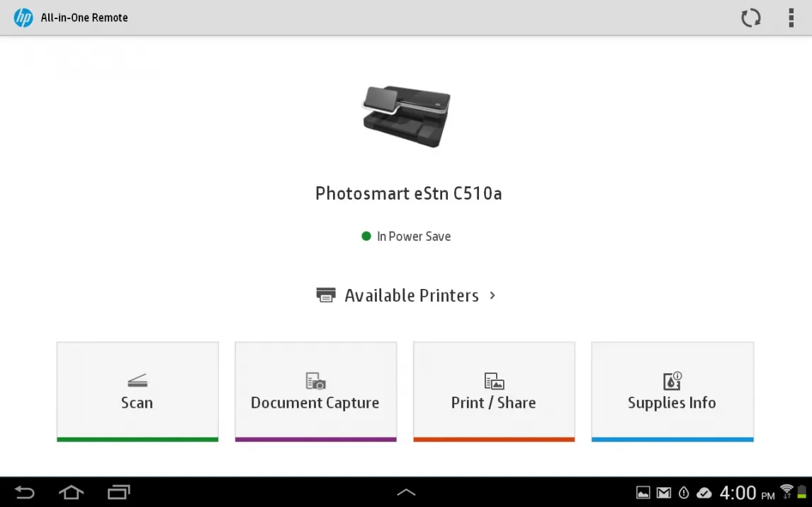Tap the Photosmart printer image

tap(407, 116)
